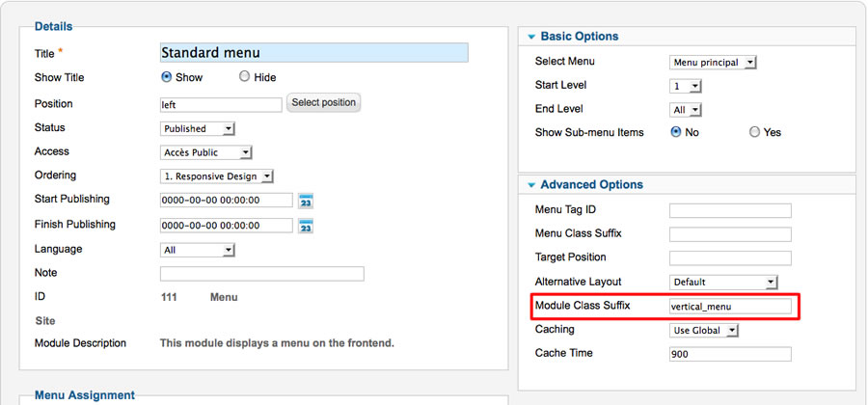Open the Access dropdown

tap(206, 152)
